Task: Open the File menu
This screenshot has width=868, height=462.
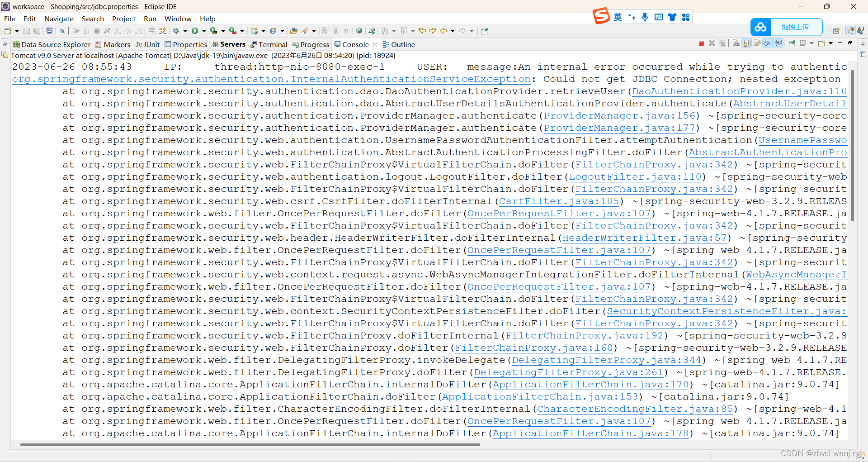Action: coord(9,19)
